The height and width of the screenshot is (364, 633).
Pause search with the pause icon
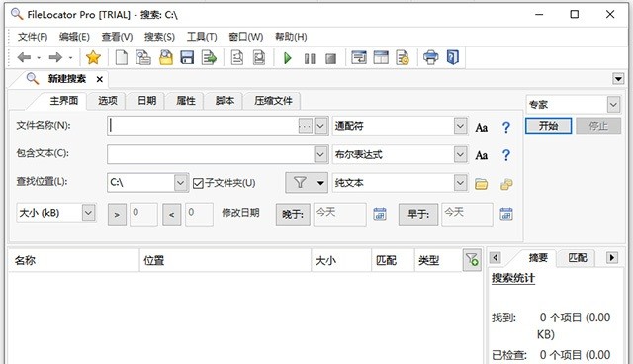[x=310, y=59]
